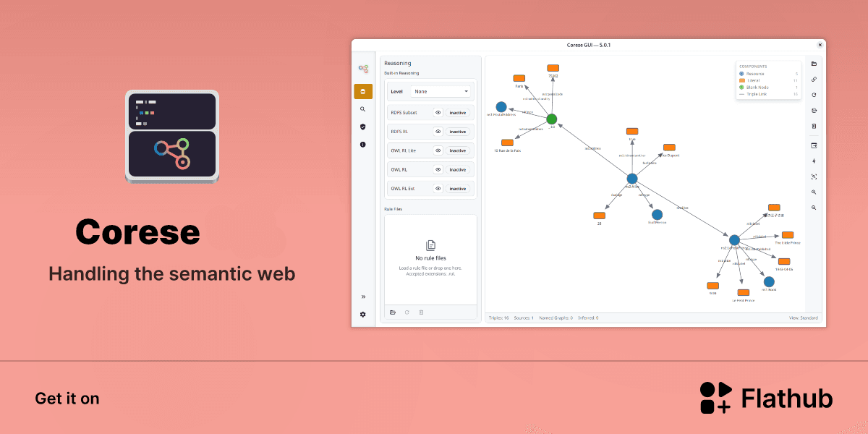Close the Corese GUI window

[x=820, y=45]
